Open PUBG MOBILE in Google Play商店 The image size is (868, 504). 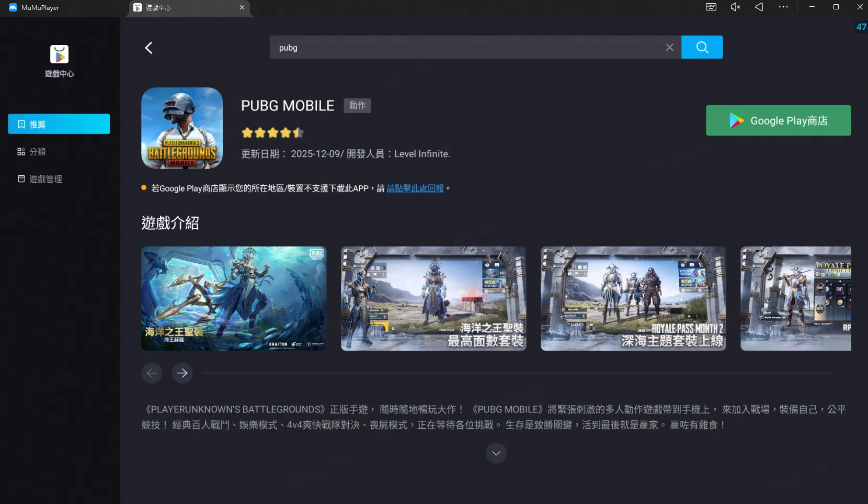pos(778,120)
